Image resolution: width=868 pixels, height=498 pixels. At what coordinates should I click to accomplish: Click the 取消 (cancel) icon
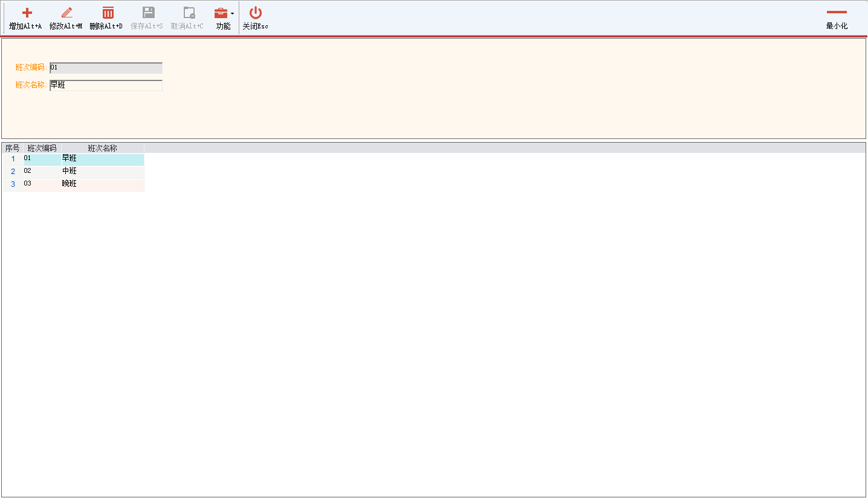(189, 13)
